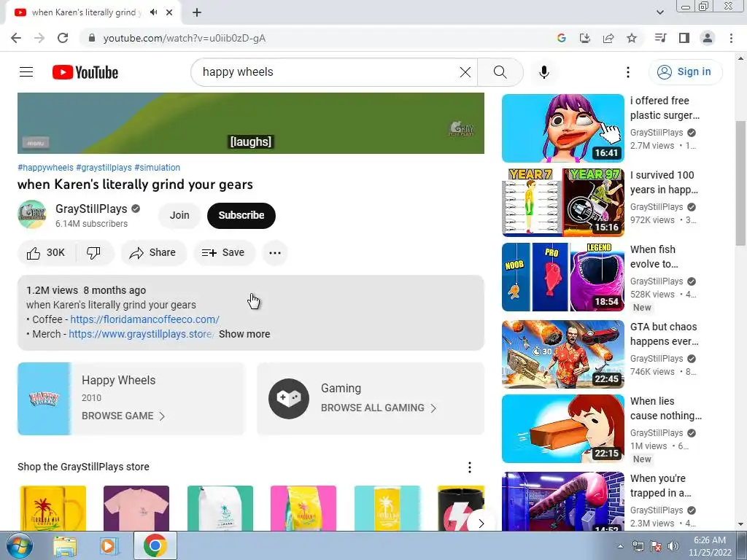Share this page from address bar
Screen dimensions: 747x560
(x=608, y=38)
